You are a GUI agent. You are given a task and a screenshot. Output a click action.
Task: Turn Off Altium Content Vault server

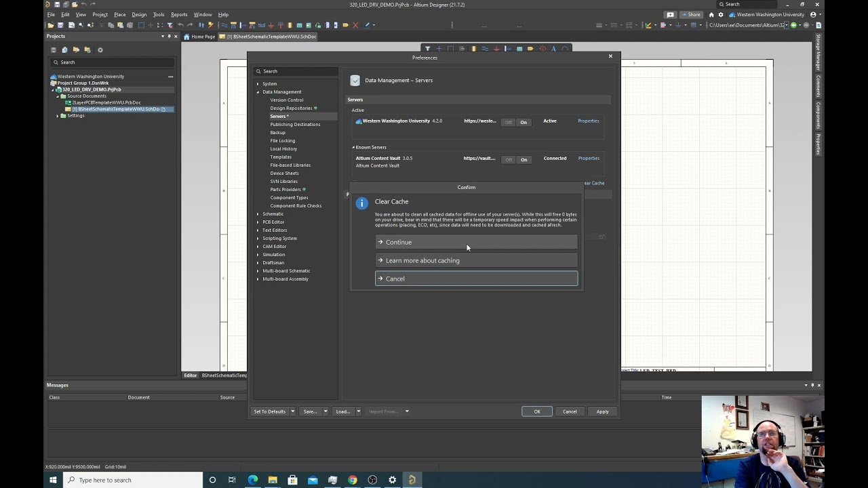[x=509, y=159]
